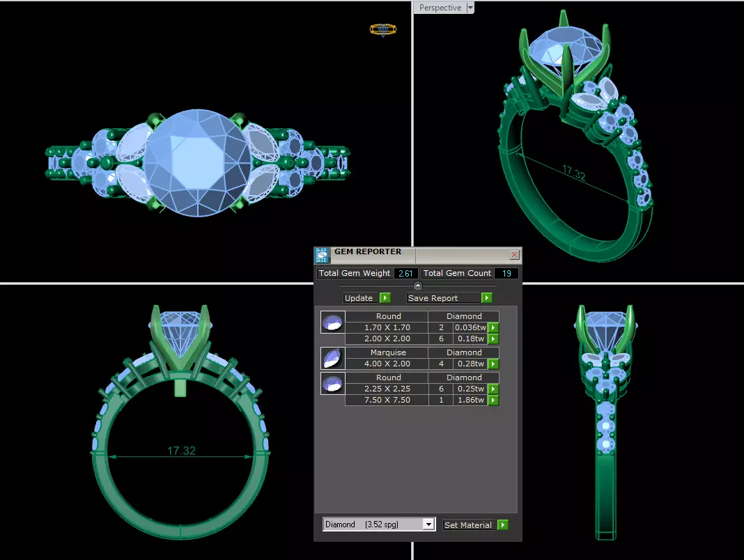
Task: Collapse the panel using the round arrow handle
Action: 417,286
